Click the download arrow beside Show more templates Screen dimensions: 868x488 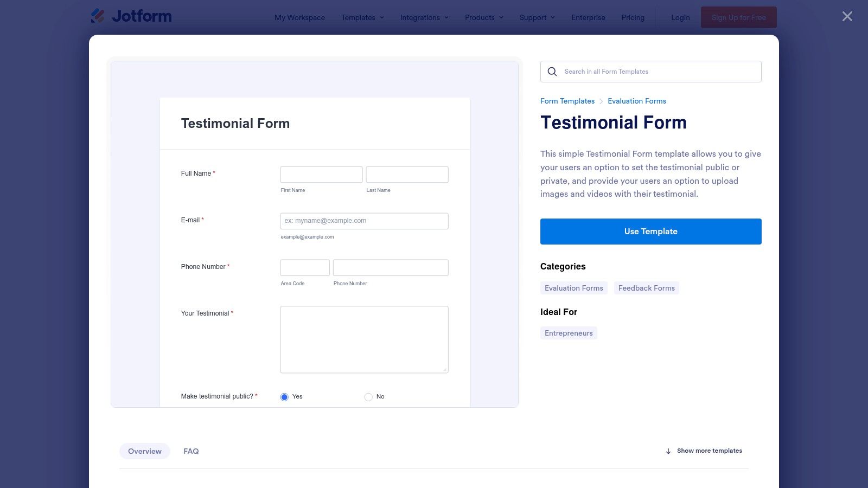point(667,451)
